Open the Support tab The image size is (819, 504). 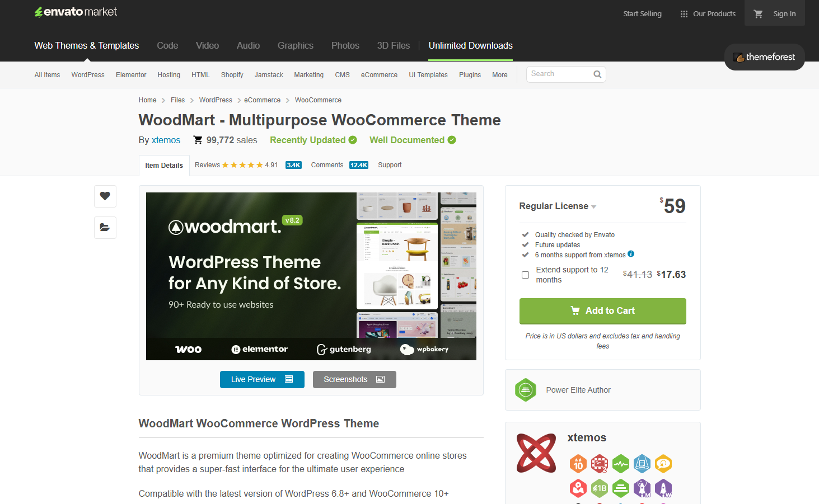[x=390, y=164]
